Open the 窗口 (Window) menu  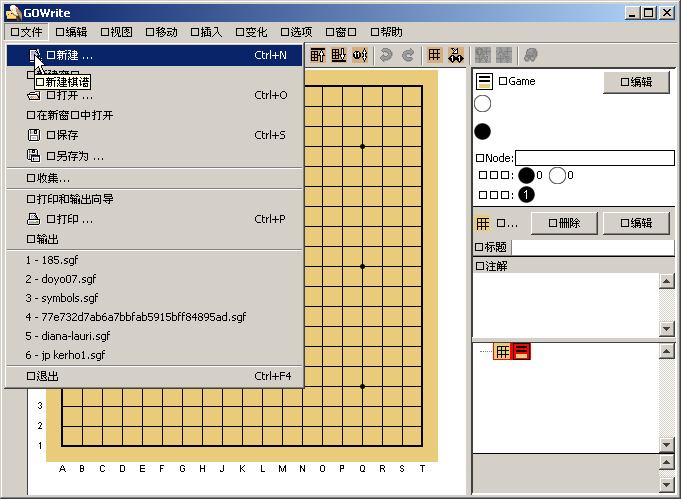[x=341, y=32]
